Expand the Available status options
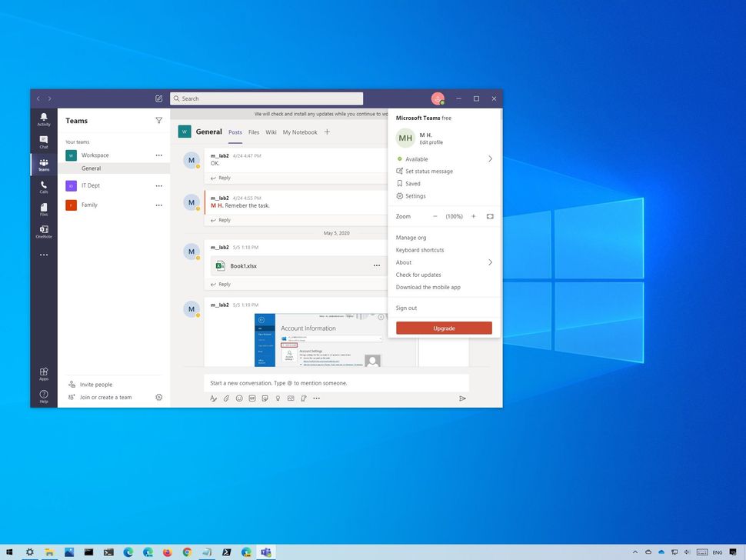Viewport: 746px width, 560px height. (491, 158)
